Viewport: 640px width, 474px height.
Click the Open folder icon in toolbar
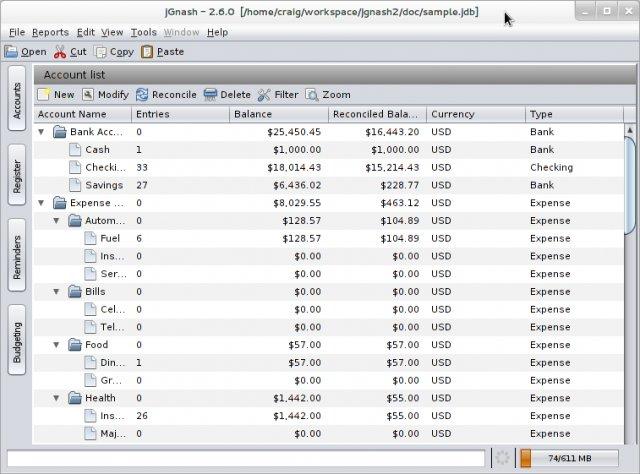click(11, 52)
